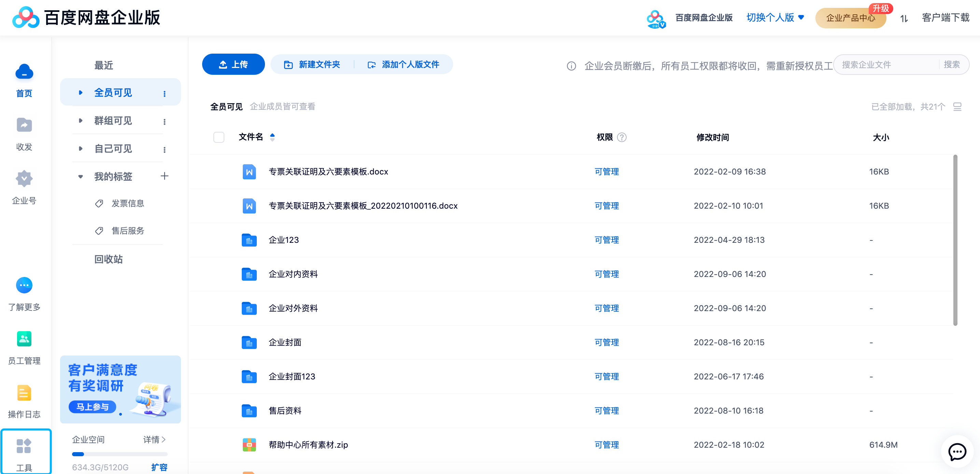Screen dimensions: 980x474
Task: Open 专票关联证明及六要素模板_20220210100116.docx
Action: 363,206
